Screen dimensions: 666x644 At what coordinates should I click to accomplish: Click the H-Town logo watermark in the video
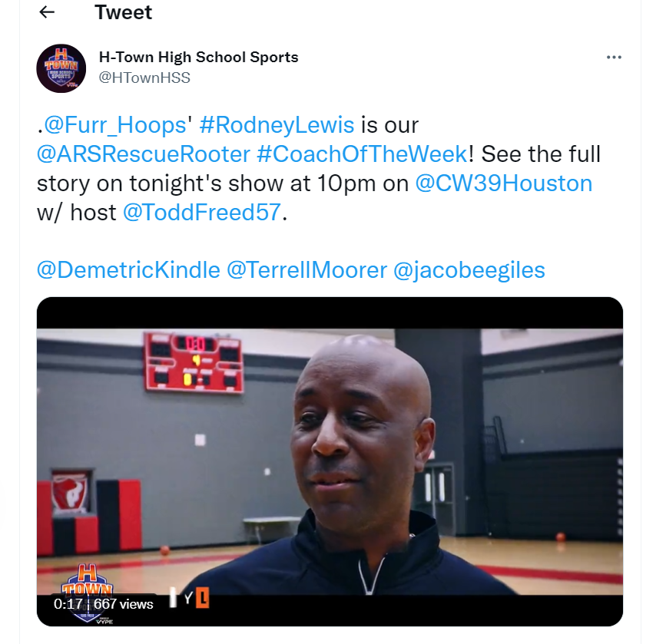87,593
